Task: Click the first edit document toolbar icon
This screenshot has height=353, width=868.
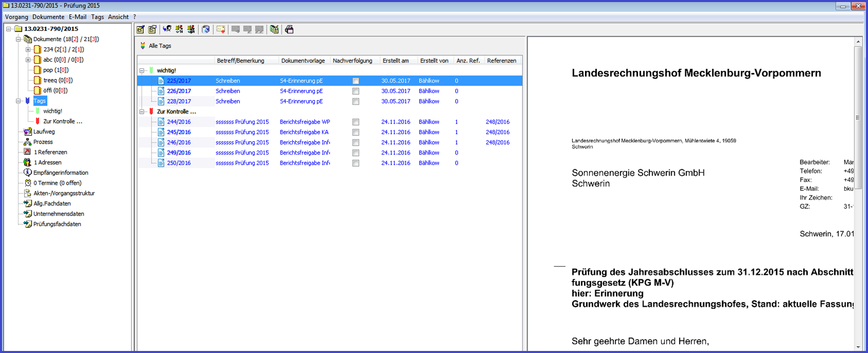Action: 140,29
